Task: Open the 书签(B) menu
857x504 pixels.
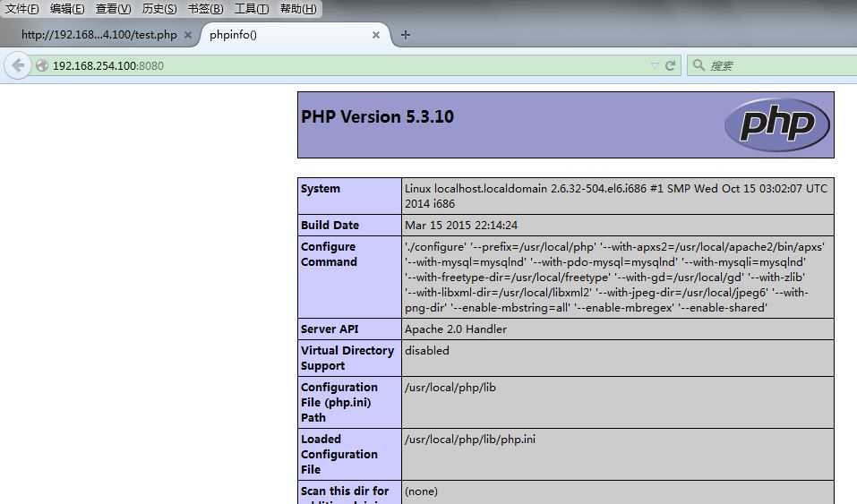Action: click(x=205, y=9)
